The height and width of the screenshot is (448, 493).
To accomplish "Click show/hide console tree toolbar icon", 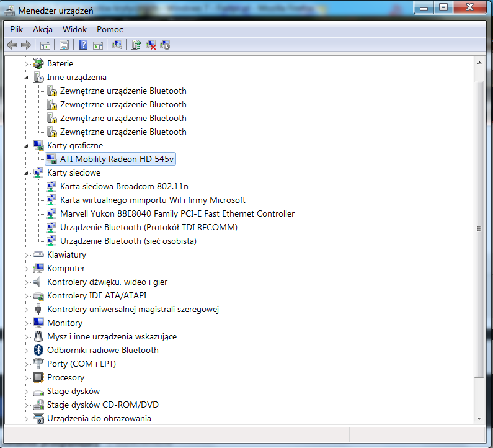I will 45,45.
